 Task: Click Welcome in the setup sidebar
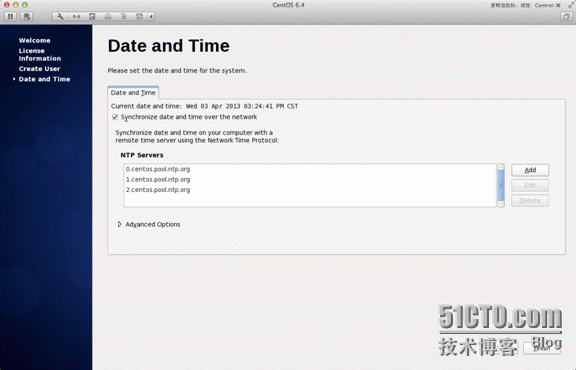click(35, 40)
